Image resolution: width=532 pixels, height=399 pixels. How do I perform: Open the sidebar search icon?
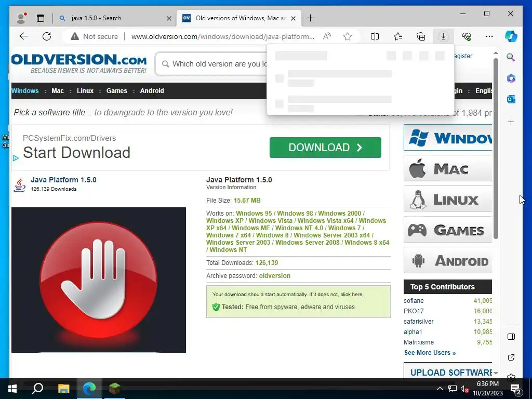click(511, 57)
